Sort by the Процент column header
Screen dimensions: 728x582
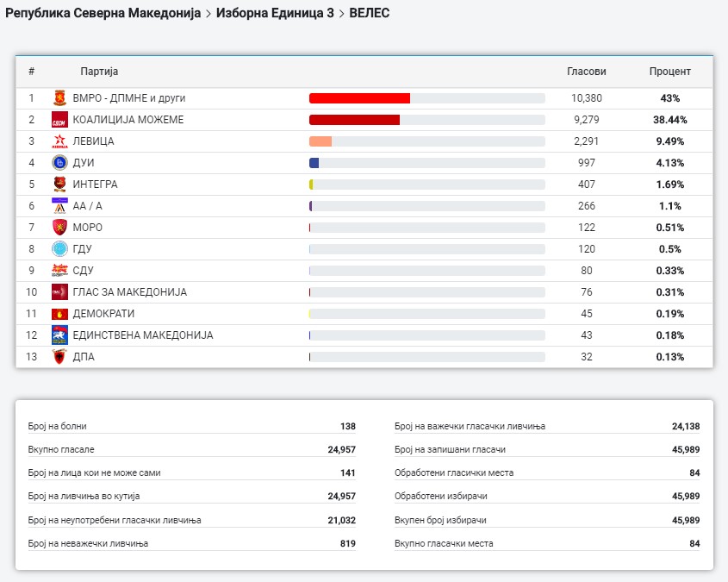pos(669,72)
